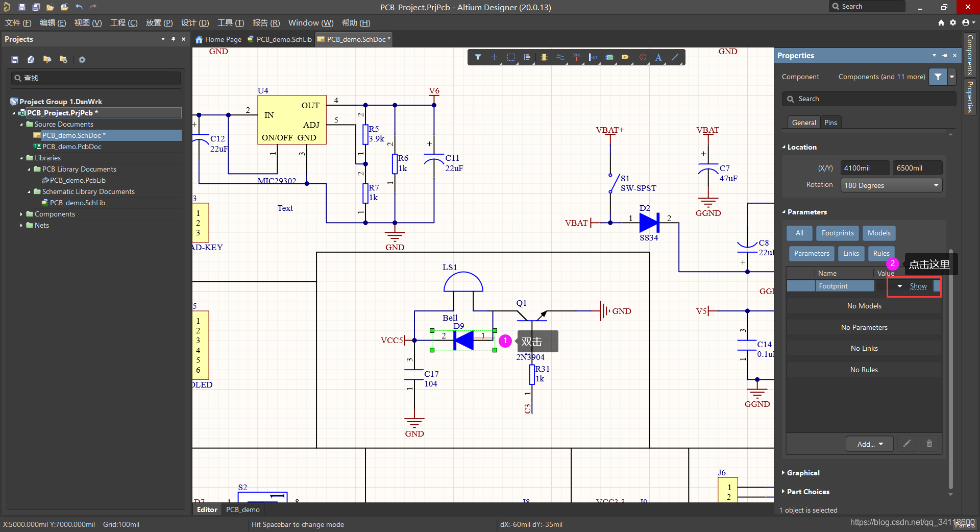Open the Components sidebar panel tab
Viewport: 980px width, 532px height.
point(970,54)
